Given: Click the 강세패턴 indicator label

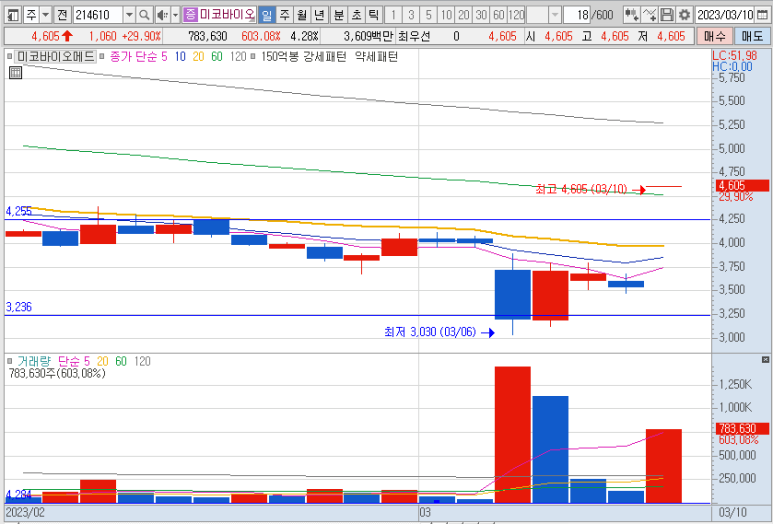Looking at the screenshot, I should pos(324,57).
